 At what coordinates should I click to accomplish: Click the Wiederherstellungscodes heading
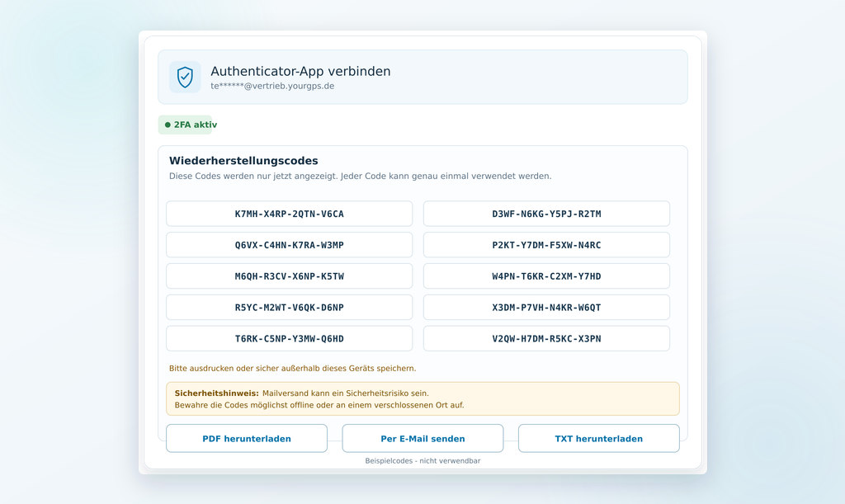point(243,161)
